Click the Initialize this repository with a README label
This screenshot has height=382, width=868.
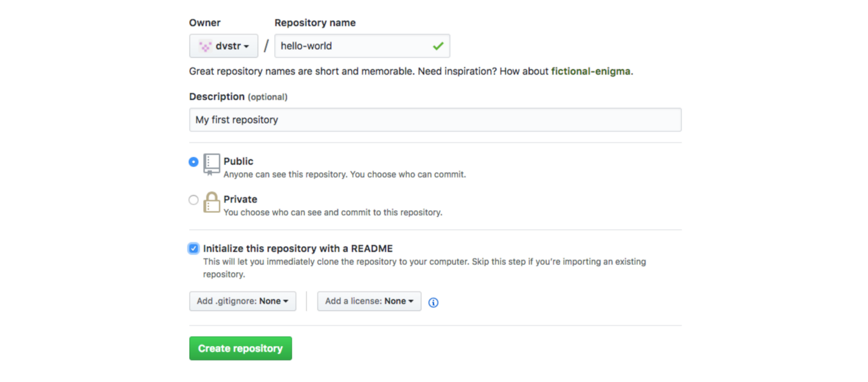pos(298,249)
